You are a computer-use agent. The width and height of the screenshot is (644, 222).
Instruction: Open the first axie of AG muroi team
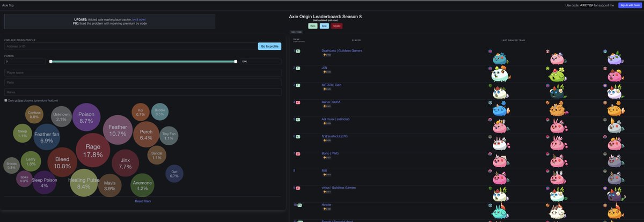(500, 126)
